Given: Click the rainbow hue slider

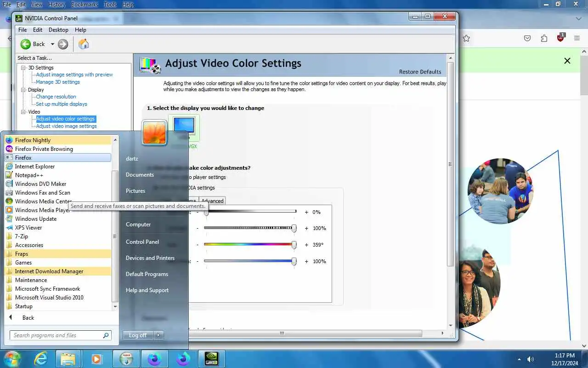Looking at the screenshot, I should point(250,245).
